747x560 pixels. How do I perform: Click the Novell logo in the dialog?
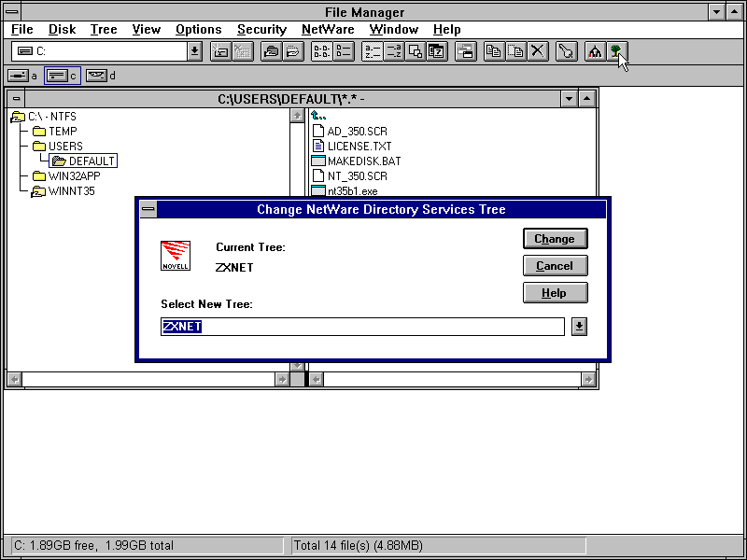[x=176, y=256]
